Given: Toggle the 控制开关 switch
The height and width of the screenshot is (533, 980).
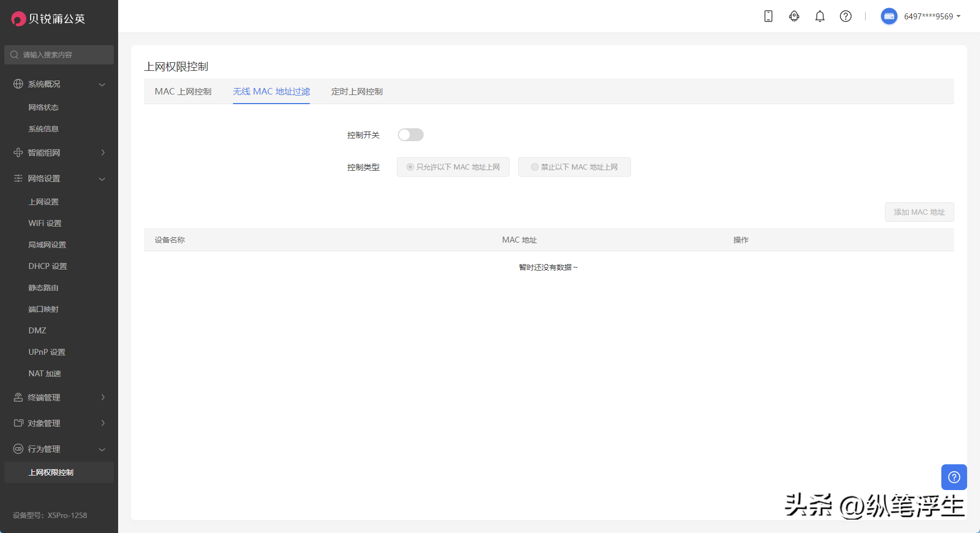Looking at the screenshot, I should (x=411, y=135).
